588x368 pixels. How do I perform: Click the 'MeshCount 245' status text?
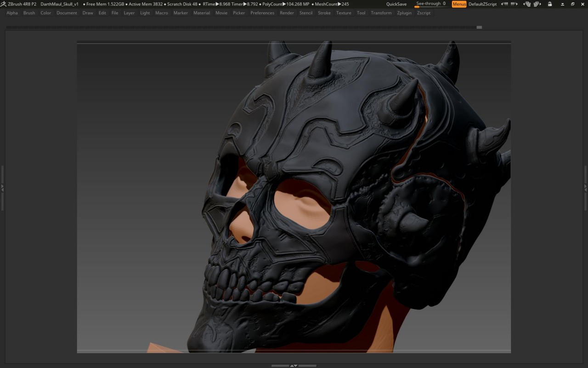(x=332, y=4)
